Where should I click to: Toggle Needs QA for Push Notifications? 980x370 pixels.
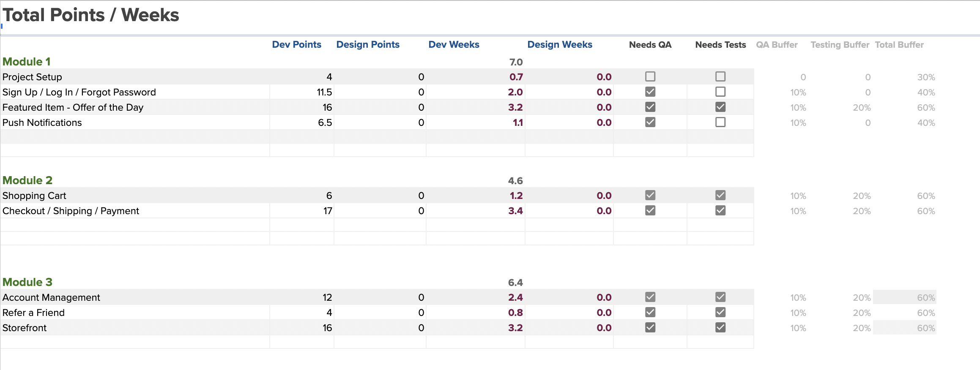pyautogui.click(x=650, y=122)
